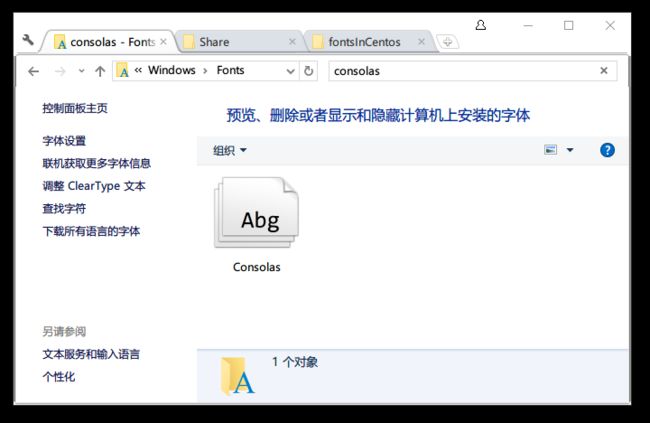Close the consolas - Fonts tab
Screen dimensions: 650x423
tap(163, 41)
